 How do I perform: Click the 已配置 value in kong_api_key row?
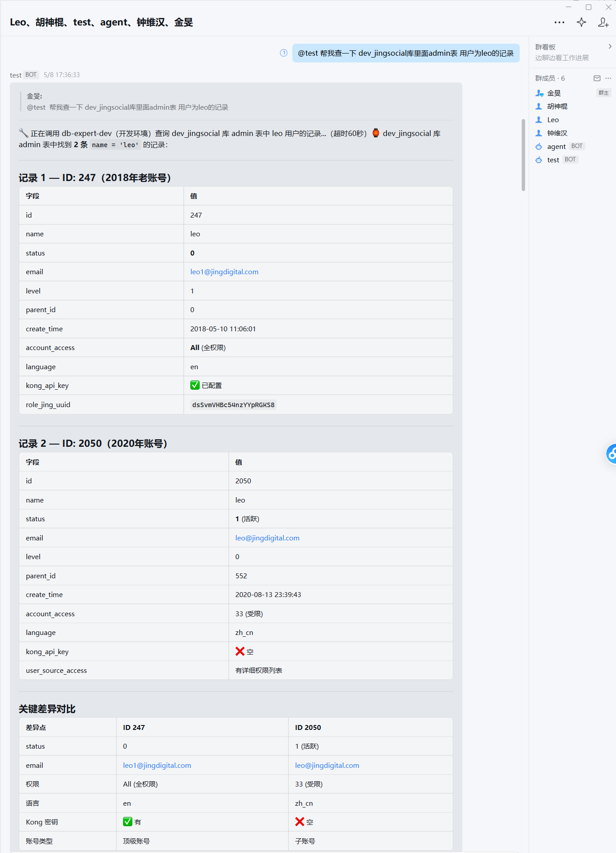pos(206,385)
